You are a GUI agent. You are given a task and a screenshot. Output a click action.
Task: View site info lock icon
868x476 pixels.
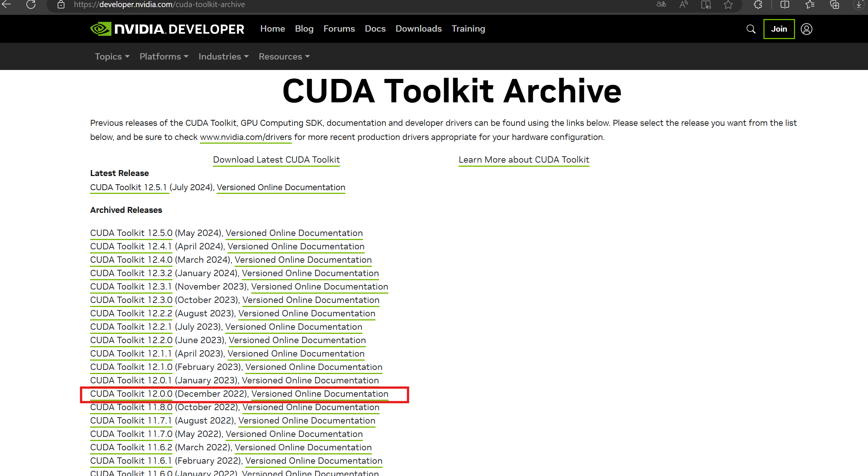click(x=61, y=5)
